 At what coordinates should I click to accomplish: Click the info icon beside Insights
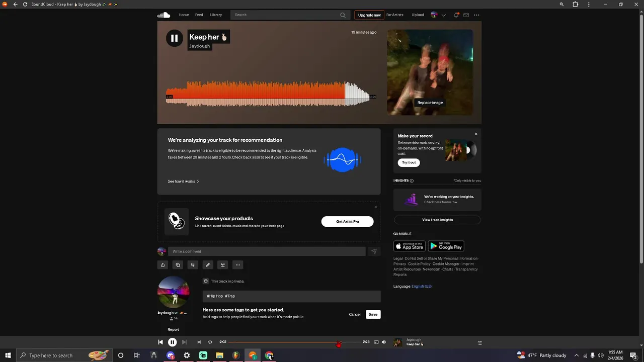point(412,180)
